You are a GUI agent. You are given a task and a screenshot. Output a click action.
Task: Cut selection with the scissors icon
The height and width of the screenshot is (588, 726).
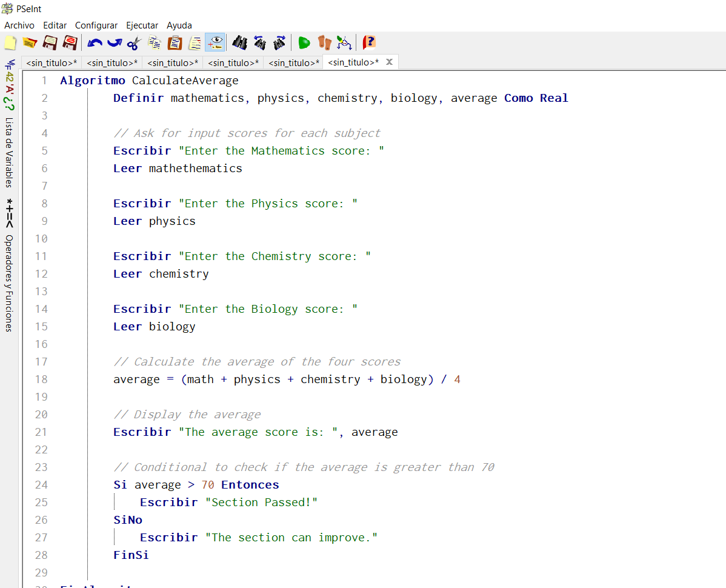coord(133,42)
